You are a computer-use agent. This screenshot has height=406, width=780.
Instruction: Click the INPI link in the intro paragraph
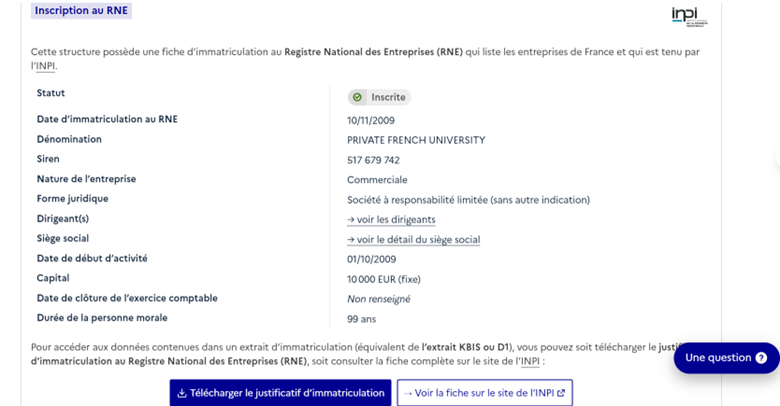point(44,66)
